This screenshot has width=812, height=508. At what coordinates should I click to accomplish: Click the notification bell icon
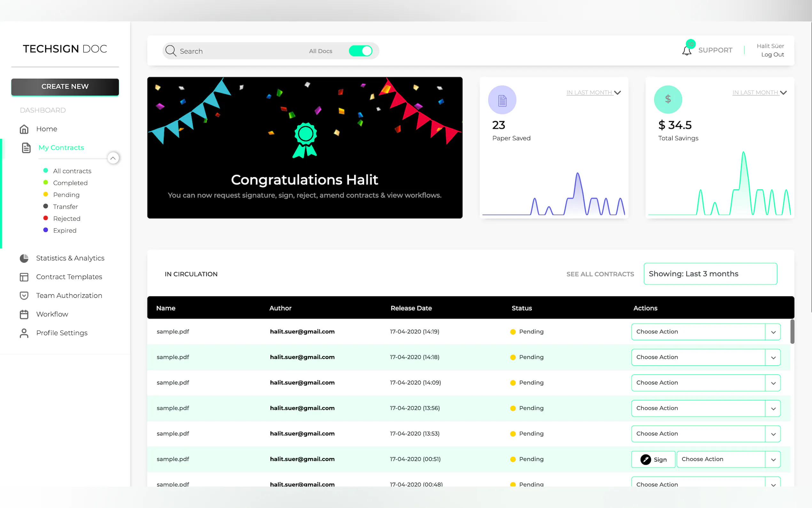686,51
